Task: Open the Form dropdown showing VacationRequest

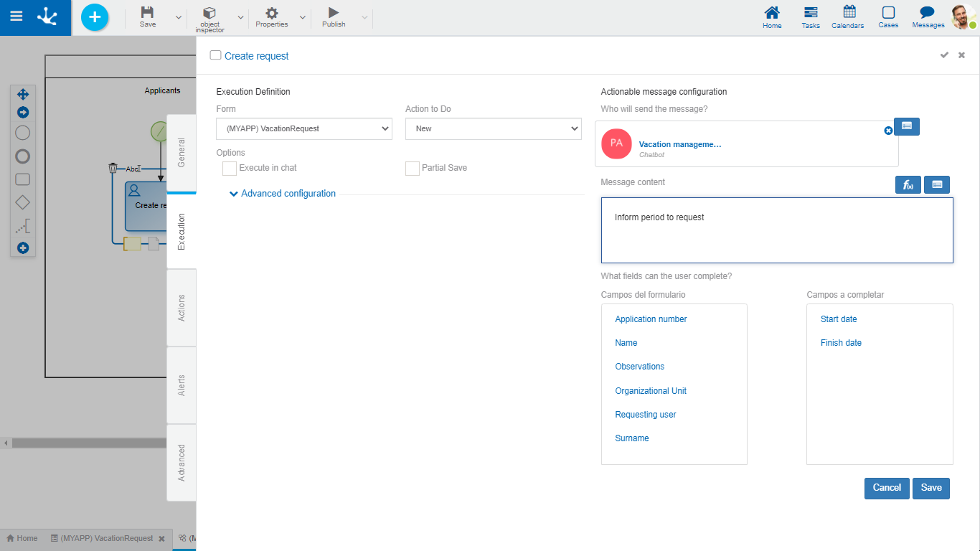Action: (304, 129)
